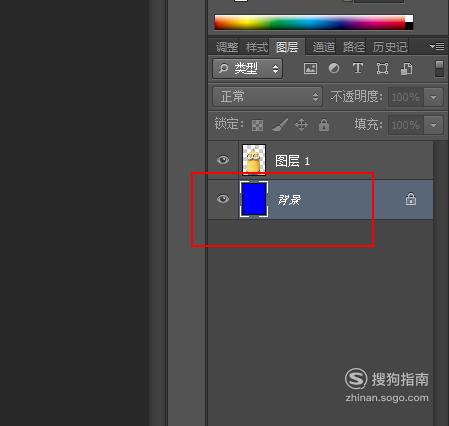Viewport: 449px width, 426px height.
Task: Click the 填充 100% value field
Action: tap(406, 125)
